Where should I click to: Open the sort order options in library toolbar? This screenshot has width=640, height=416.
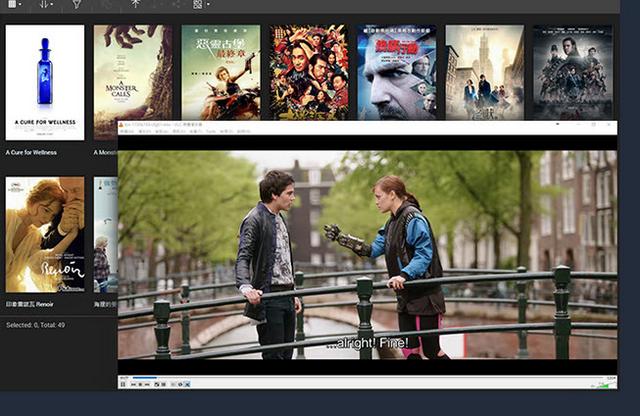pos(45,4)
